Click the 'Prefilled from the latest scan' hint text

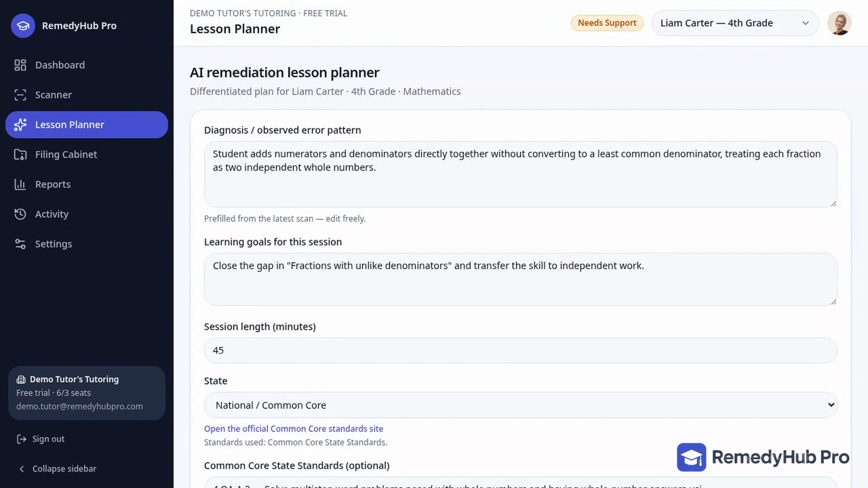coord(285,219)
